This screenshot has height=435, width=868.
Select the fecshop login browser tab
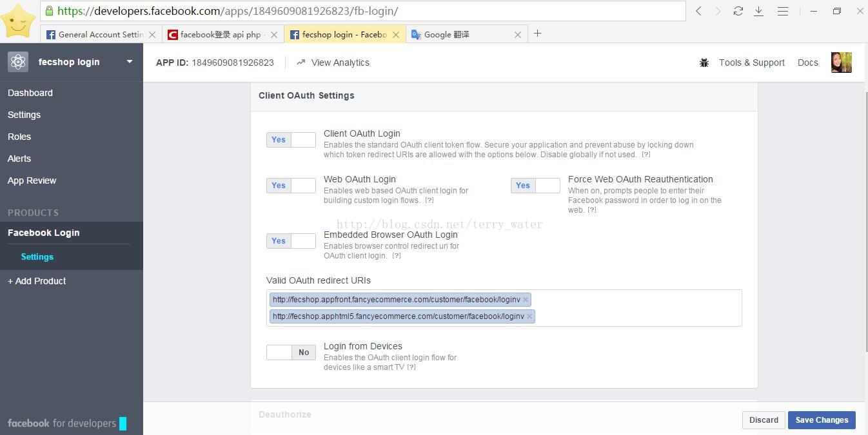click(x=344, y=35)
